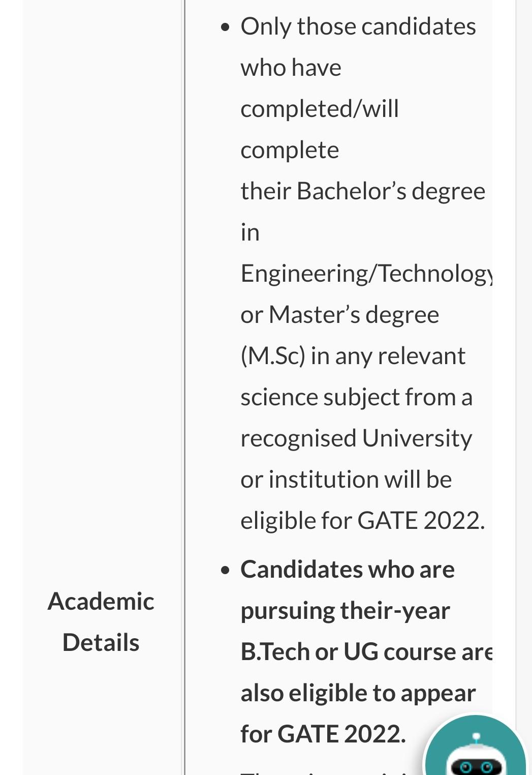Tap the "science subject from a" line
Image resolution: width=532 pixels, height=775 pixels.
point(356,397)
